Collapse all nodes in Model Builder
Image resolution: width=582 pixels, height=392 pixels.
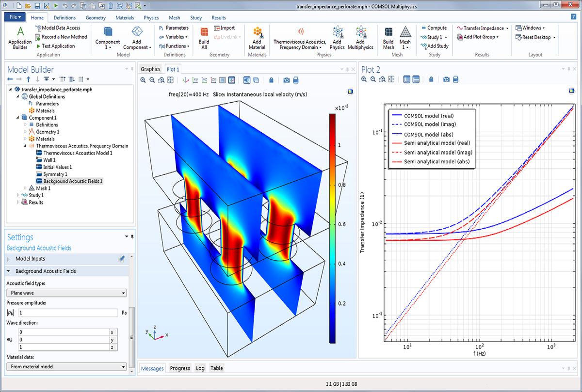[62, 79]
